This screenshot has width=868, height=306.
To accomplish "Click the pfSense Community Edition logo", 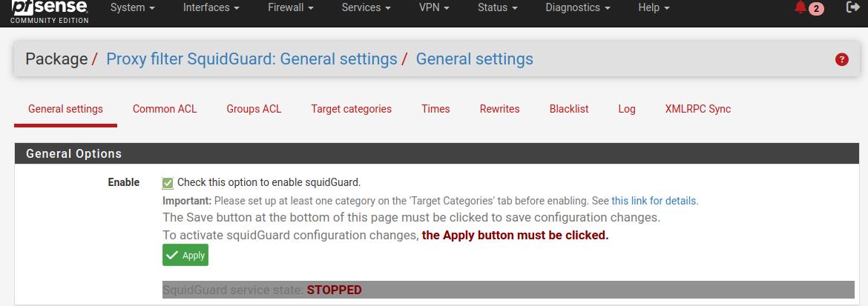I will tap(49, 11).
